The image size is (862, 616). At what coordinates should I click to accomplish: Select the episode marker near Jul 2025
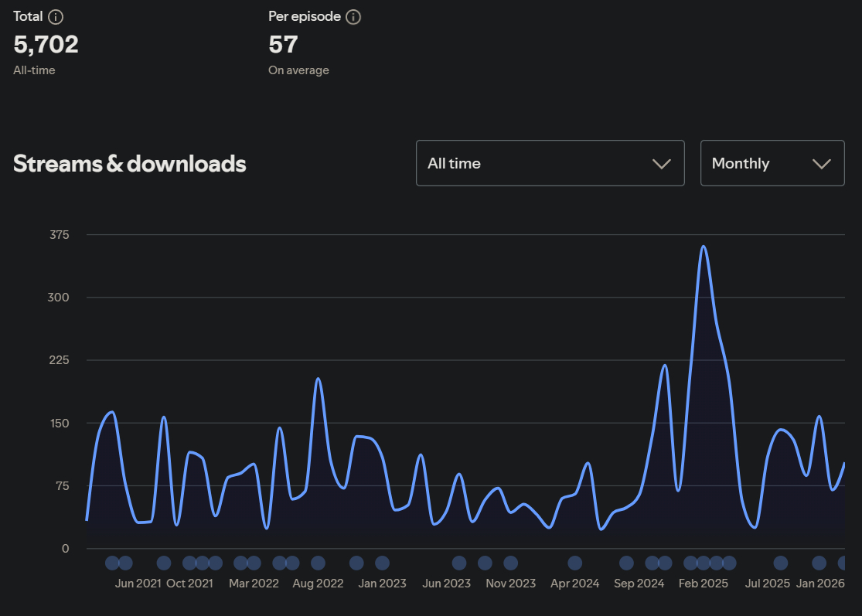pyautogui.click(x=781, y=563)
